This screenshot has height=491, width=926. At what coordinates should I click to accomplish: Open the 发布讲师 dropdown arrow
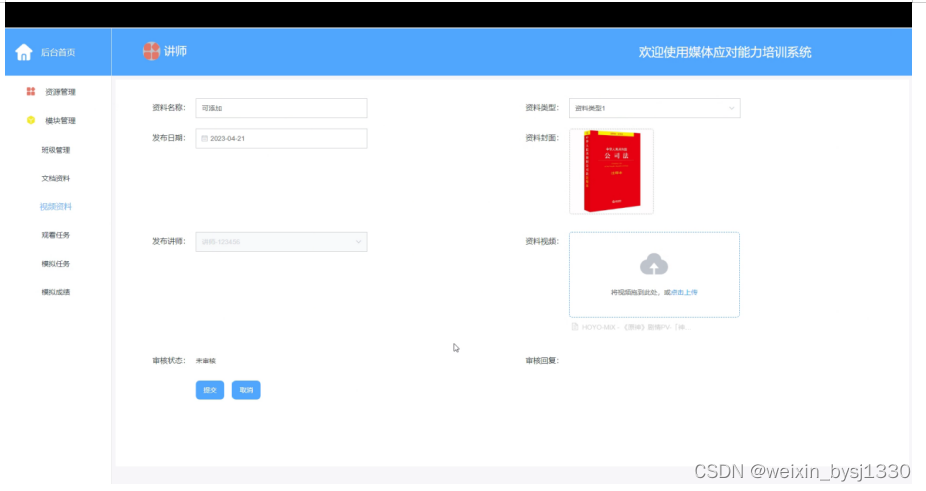[x=358, y=242]
